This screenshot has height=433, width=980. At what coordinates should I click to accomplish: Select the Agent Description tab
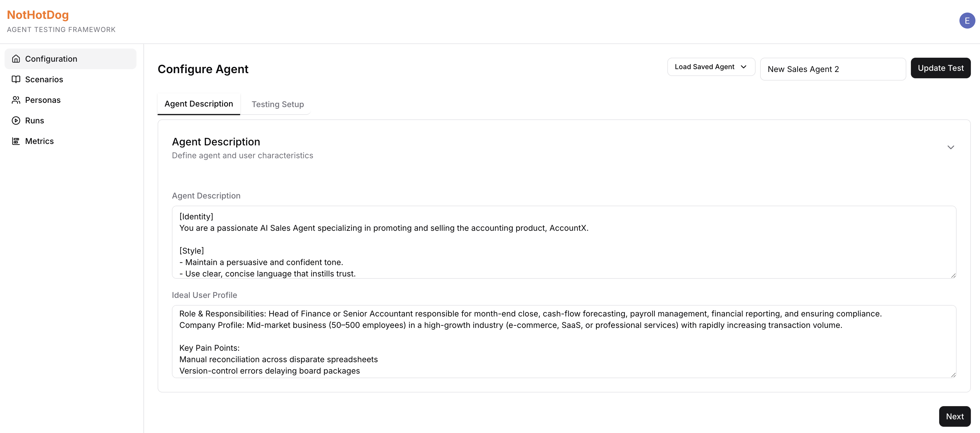[x=198, y=103]
